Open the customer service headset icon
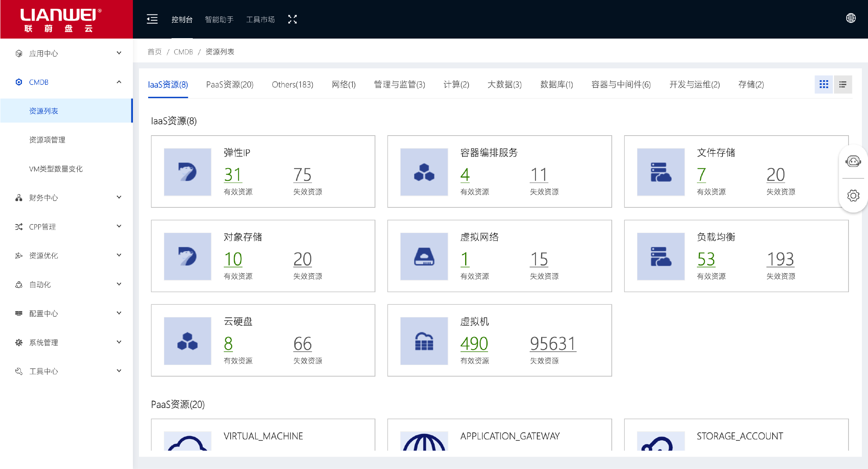This screenshot has height=469, width=868. (x=853, y=161)
